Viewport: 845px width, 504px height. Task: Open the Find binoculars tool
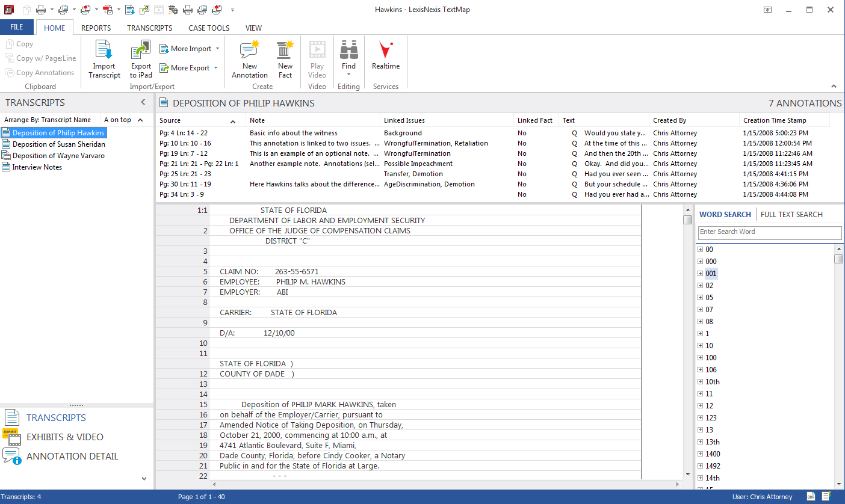coord(348,60)
